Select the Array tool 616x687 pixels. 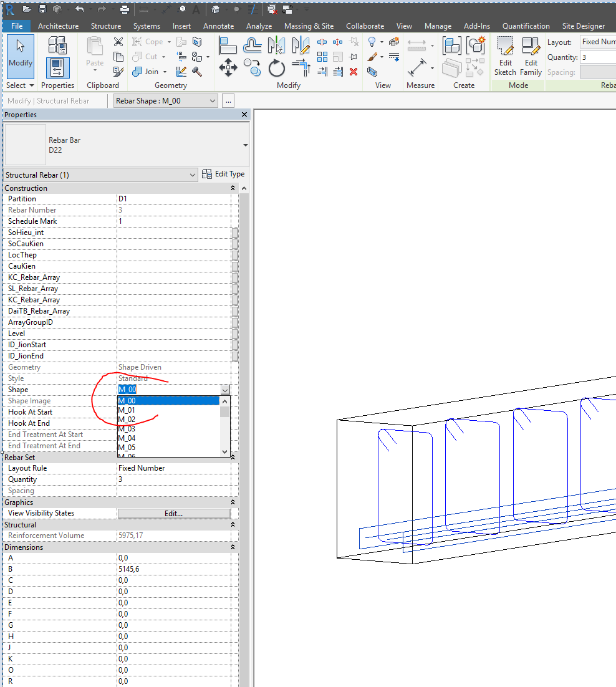pyautogui.click(x=322, y=57)
